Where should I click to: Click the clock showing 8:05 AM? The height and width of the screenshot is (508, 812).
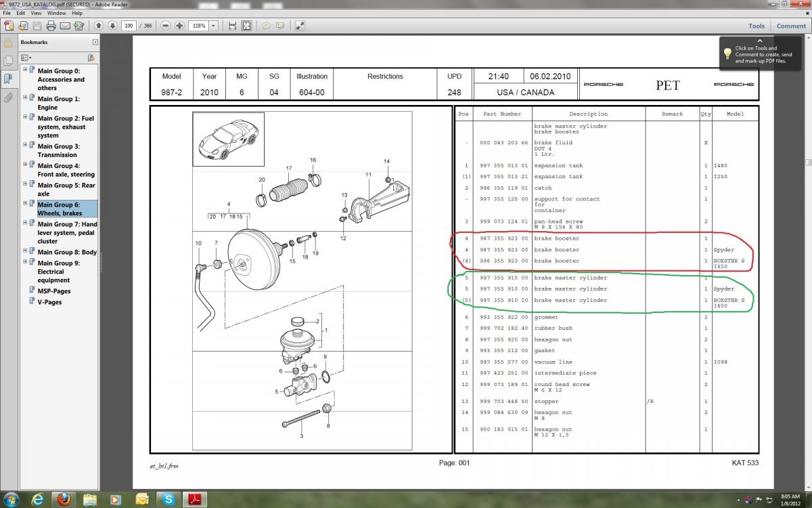789,495
